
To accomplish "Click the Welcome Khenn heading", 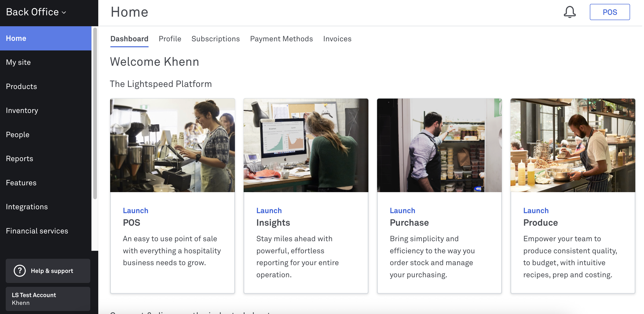I will (x=154, y=62).
